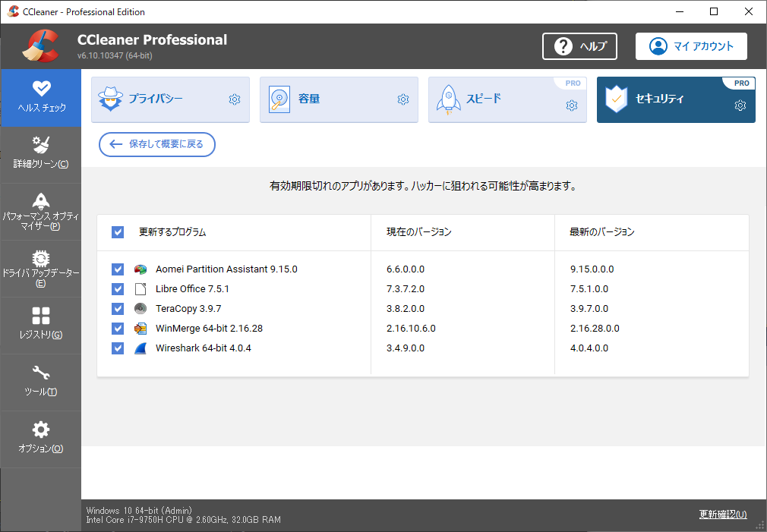
Task: Open オプション settings in the sidebar
Action: (x=41, y=439)
